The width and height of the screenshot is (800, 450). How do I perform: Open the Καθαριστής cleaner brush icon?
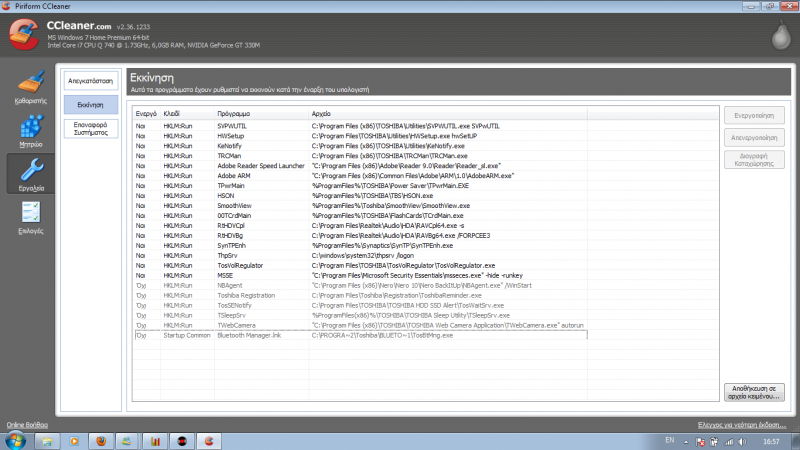pos(31,82)
